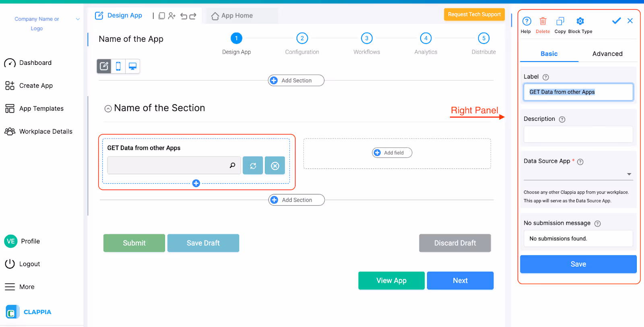Image resolution: width=644 pixels, height=327 pixels.
Task: Click the Name of the App title
Action: pos(131,39)
